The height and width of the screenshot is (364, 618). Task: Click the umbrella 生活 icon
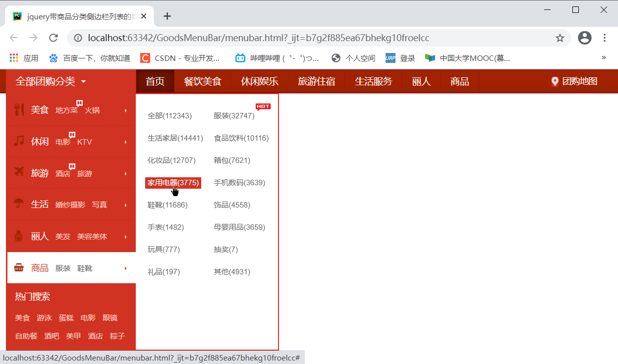point(19,204)
